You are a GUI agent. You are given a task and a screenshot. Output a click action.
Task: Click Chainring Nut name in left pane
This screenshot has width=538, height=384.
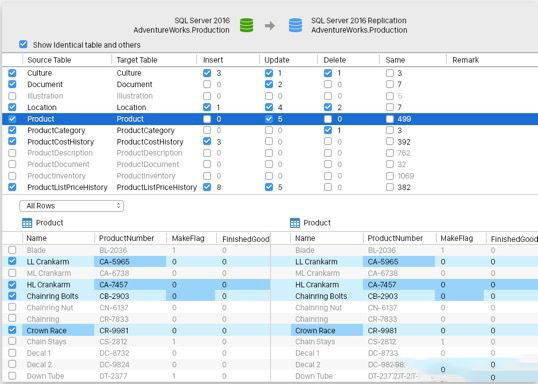point(50,307)
